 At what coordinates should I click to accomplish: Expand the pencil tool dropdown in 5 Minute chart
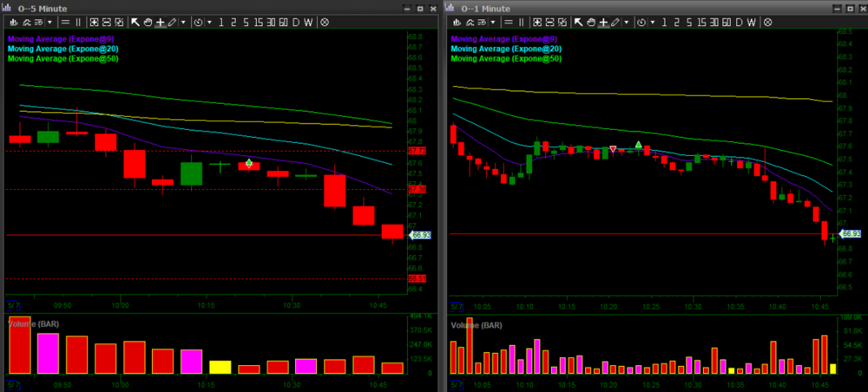click(x=182, y=21)
